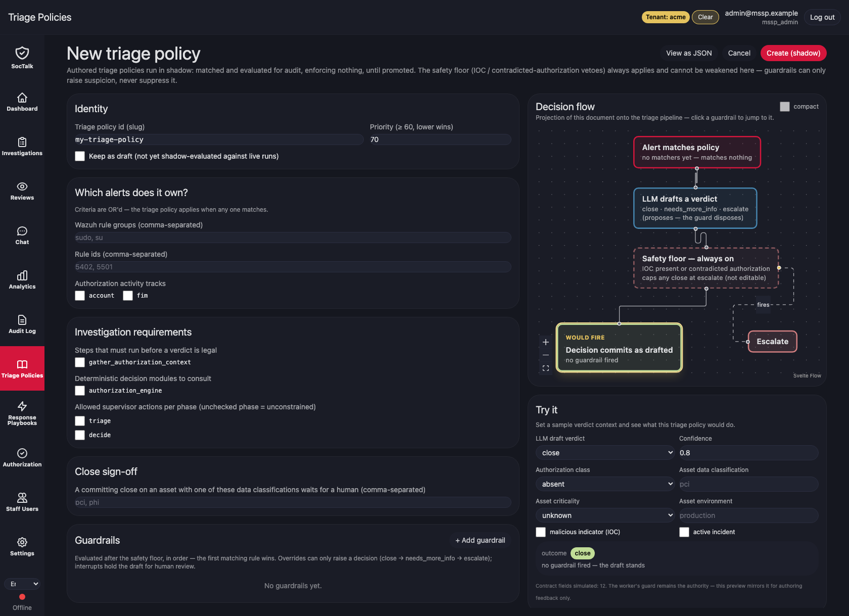849x616 pixels.
Task: Go to Dashboard home icon
Action: [x=22, y=98]
